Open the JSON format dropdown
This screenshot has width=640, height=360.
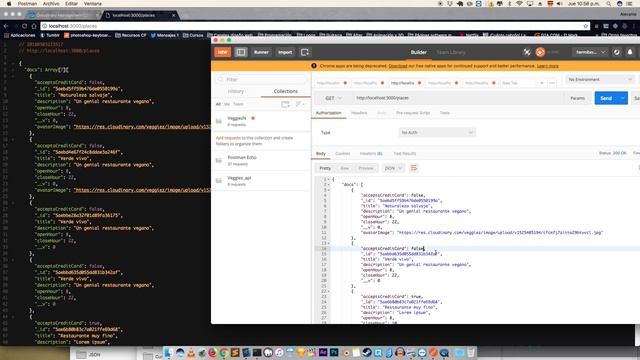coord(393,168)
